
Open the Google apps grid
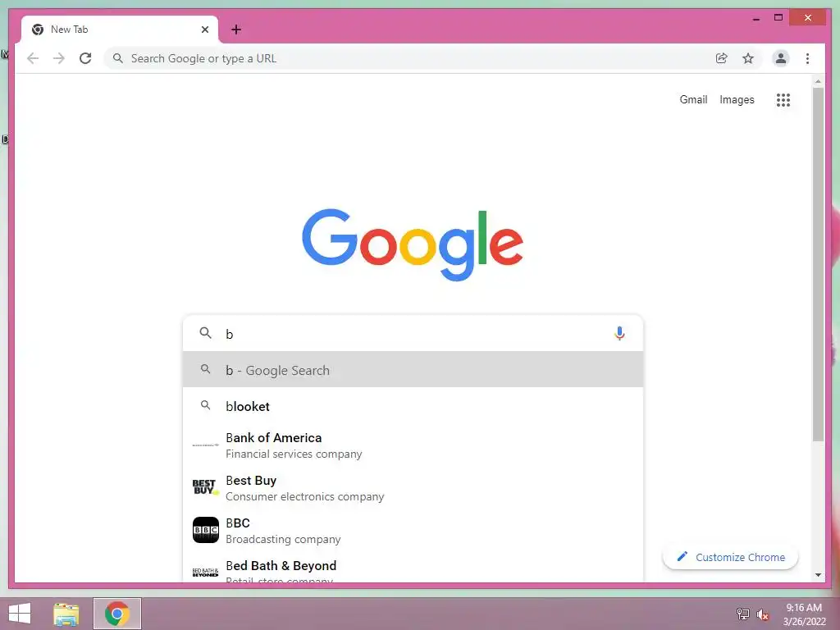tap(783, 99)
